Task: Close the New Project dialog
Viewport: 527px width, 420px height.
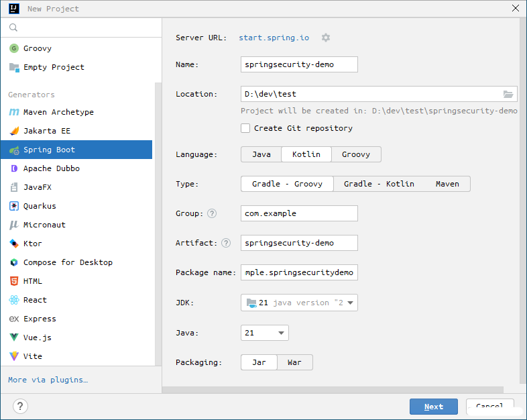Action: pyautogui.click(x=515, y=8)
